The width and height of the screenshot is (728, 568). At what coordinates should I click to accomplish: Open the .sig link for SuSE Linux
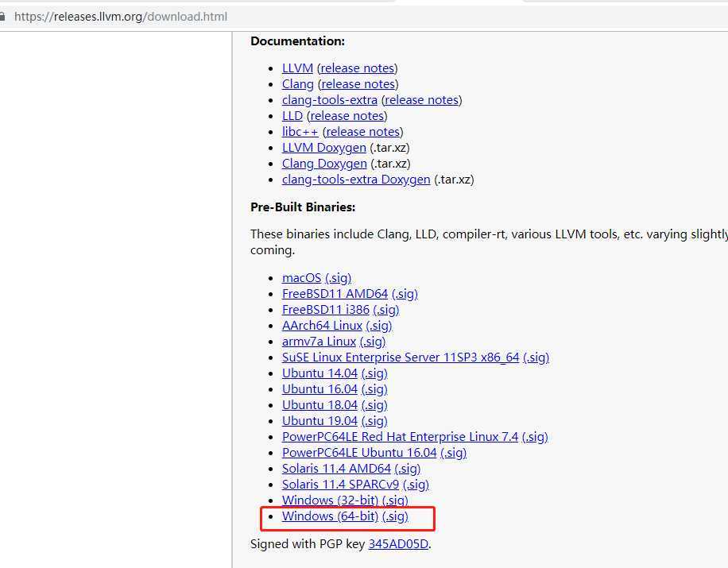536,357
